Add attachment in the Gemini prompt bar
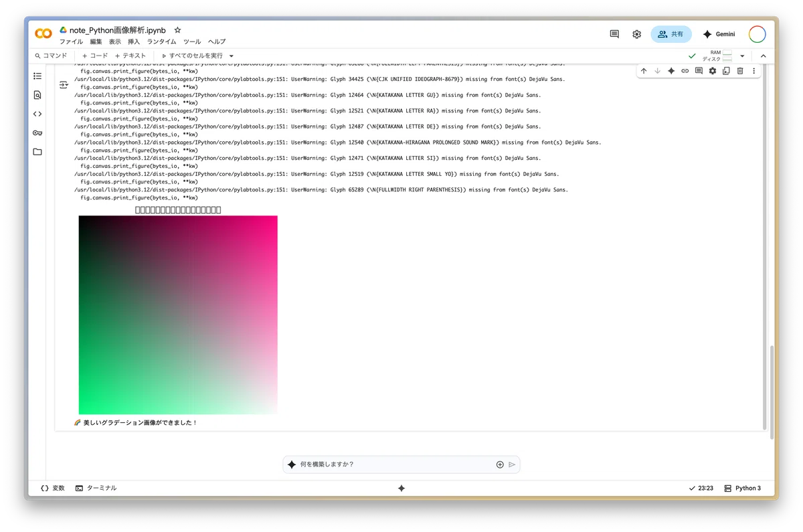 [x=500, y=464]
